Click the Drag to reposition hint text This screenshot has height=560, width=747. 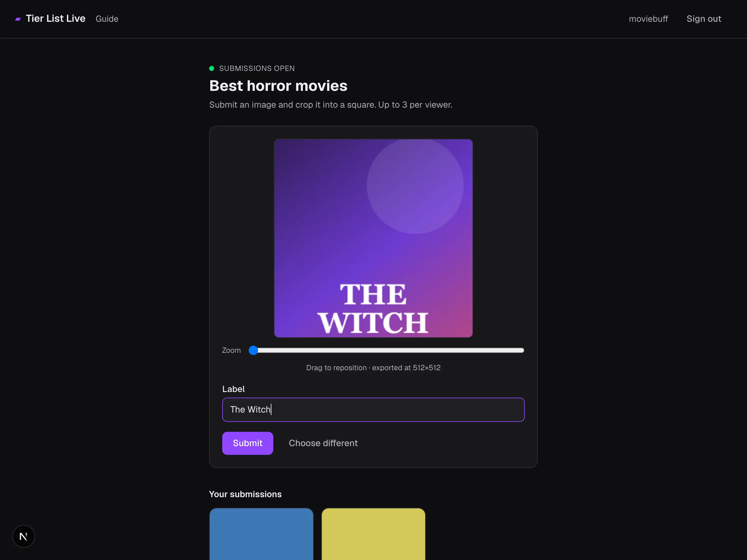[x=373, y=368]
